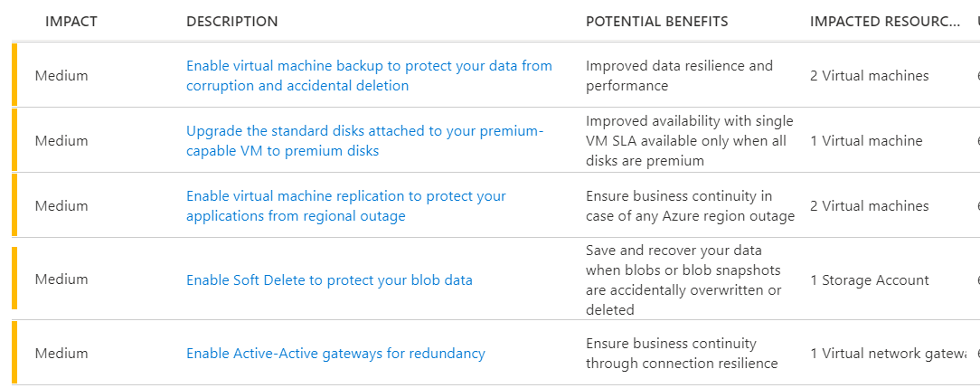980x388 pixels.
Task: Click the single VM SLA benefit text
Action: click(689, 140)
